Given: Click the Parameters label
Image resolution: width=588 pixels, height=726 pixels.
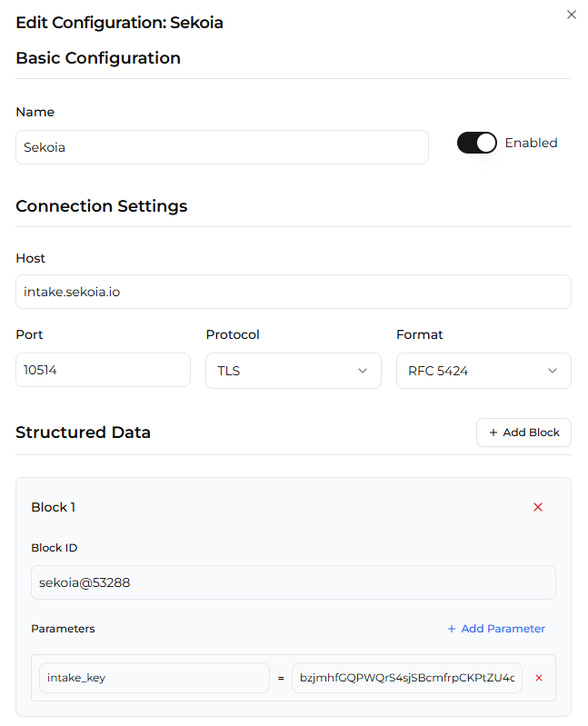Looking at the screenshot, I should pyautogui.click(x=63, y=629).
